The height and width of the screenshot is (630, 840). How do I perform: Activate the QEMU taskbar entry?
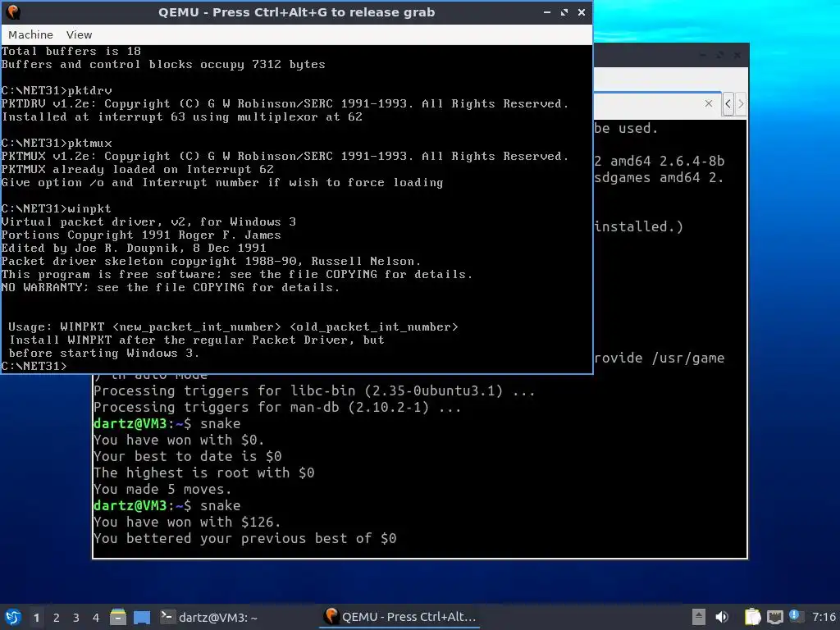(400, 617)
